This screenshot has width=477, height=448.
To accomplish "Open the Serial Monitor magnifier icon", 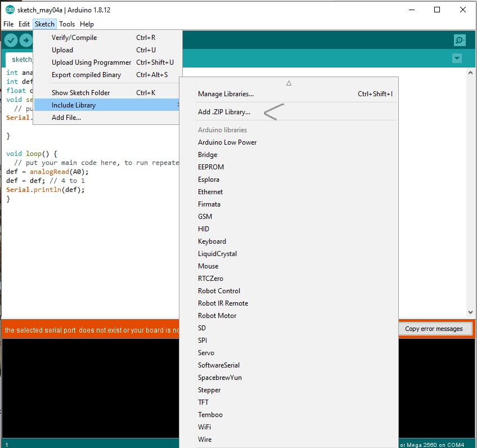I will (460, 40).
